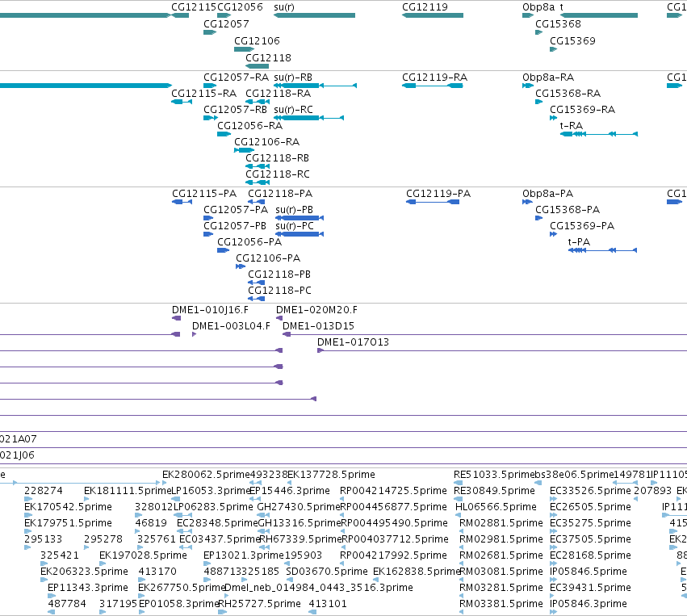Select the CG12056-PA protein label
Screen dimensions: 687x616
point(249,242)
